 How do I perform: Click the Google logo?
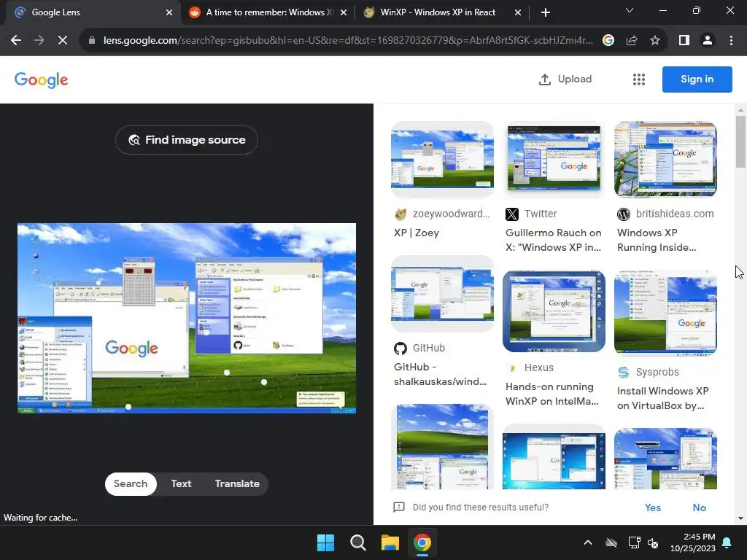click(42, 80)
